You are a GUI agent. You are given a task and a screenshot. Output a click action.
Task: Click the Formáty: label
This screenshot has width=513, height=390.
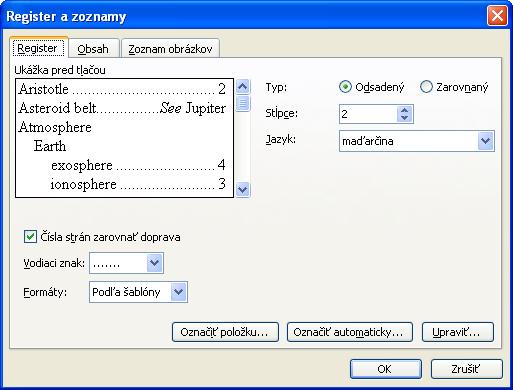(45, 292)
